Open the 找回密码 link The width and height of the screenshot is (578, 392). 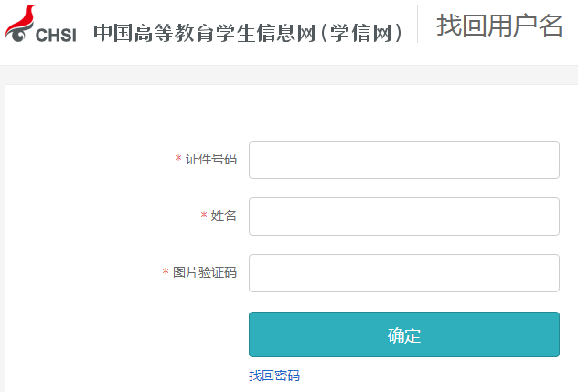[274, 376]
